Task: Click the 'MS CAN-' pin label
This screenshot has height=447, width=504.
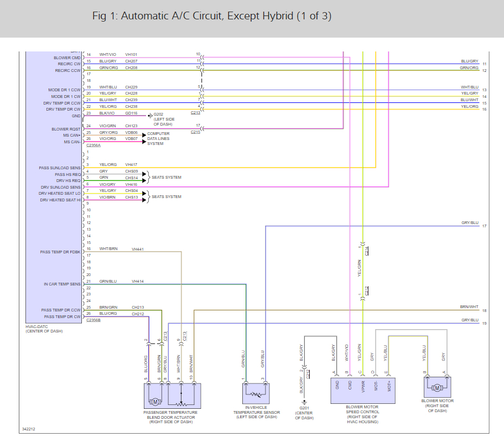Action: (x=72, y=142)
